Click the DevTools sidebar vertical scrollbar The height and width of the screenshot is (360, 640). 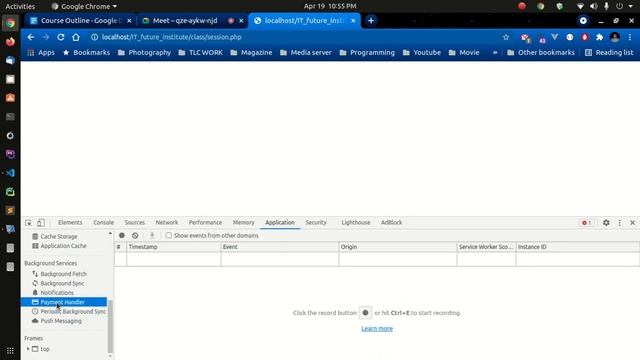pyautogui.click(x=110, y=327)
